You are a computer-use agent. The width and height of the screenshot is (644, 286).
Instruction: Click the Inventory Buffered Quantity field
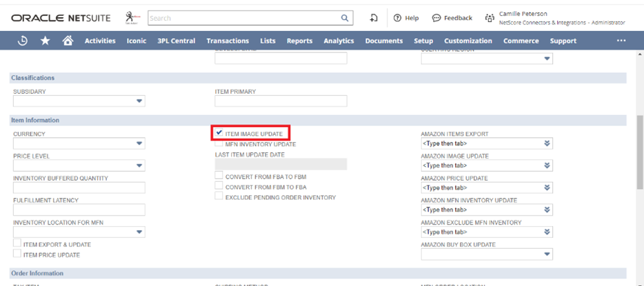(79, 188)
